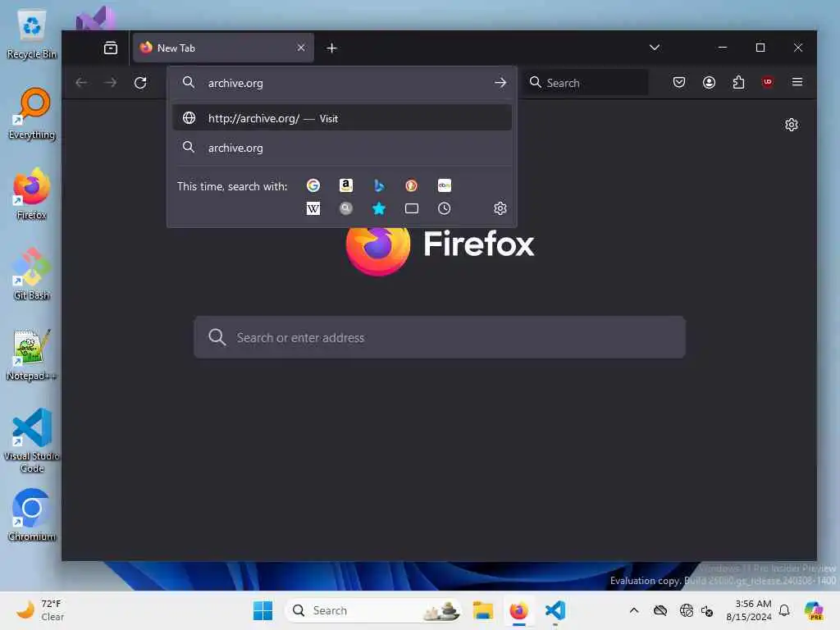Open weather widget showing 72°F
The image size is (840, 630).
pos(40,610)
